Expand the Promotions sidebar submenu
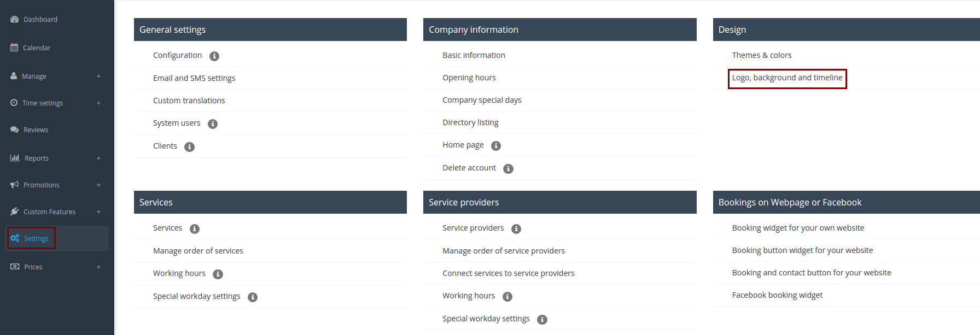The width and height of the screenshot is (980, 335). point(98,185)
